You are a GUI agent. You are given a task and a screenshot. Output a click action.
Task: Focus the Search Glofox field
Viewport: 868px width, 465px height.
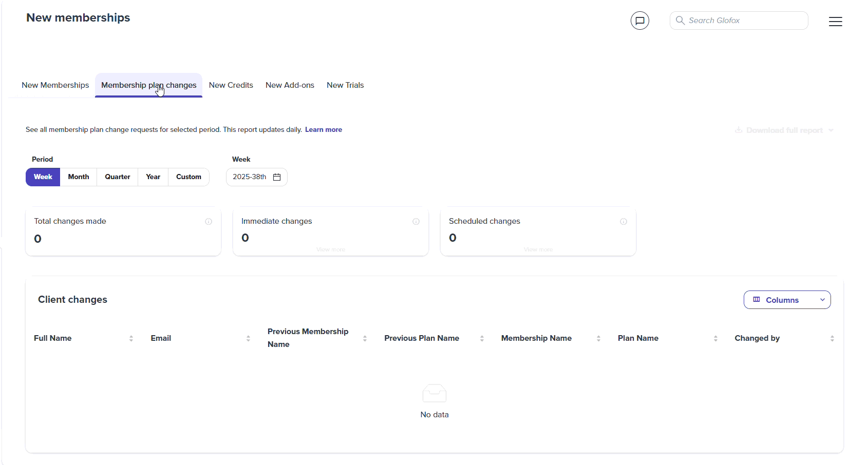739,21
